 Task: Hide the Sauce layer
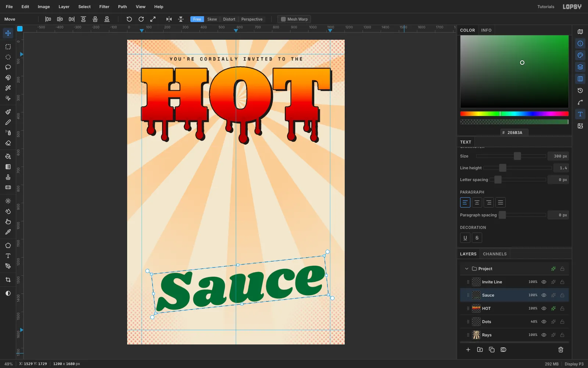point(544,295)
